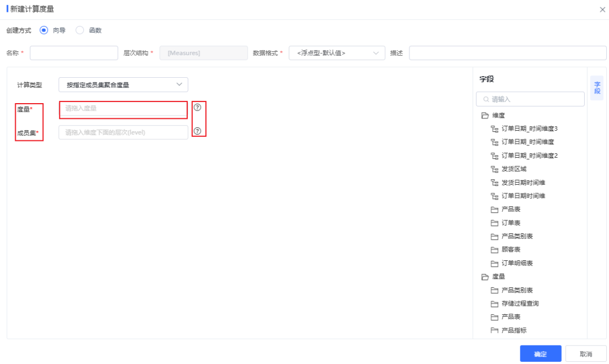Click the 成员集 drop target field

tap(123, 132)
